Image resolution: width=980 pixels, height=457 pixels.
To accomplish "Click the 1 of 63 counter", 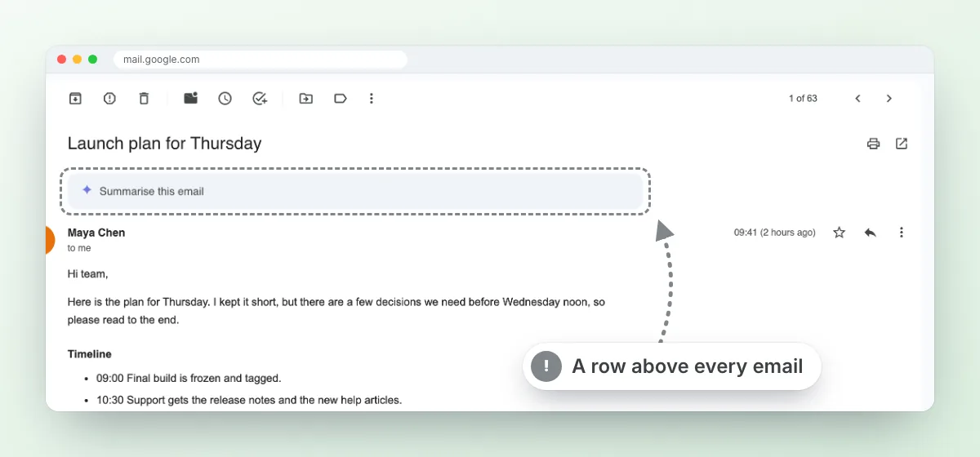I will tap(803, 99).
